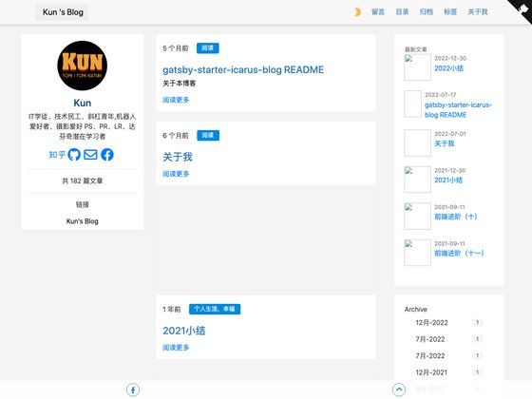The width and height of the screenshot is (532, 399).
Task: Click 个人生活, 幸福 category tag
Action: click(215, 309)
